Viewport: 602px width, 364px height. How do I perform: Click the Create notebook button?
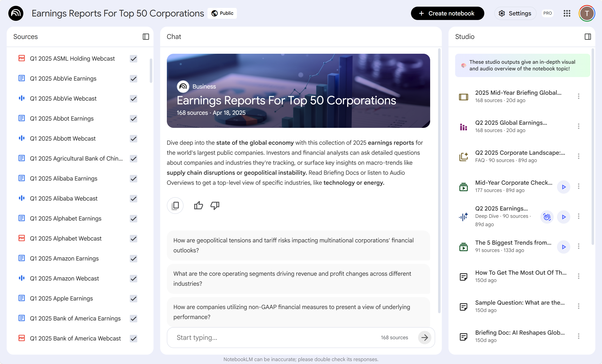click(447, 14)
